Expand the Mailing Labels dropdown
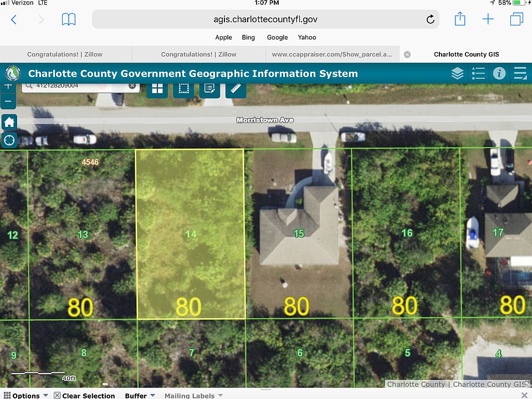Viewport: 532px width, 399px height. [193, 395]
